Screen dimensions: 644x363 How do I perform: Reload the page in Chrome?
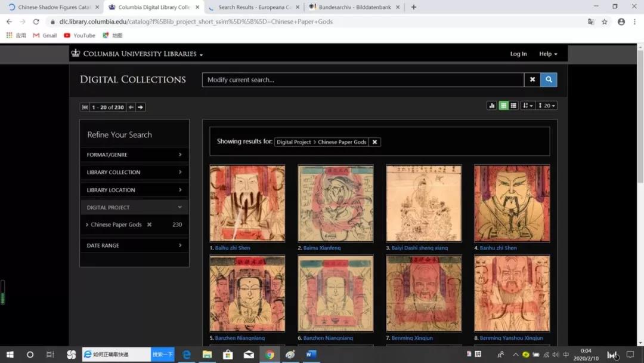click(x=36, y=21)
